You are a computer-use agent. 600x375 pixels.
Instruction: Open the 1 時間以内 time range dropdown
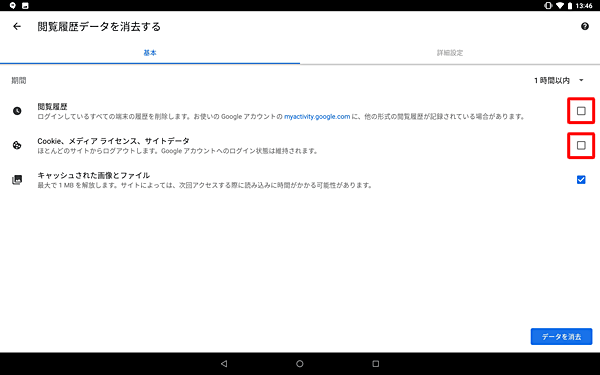(559, 80)
